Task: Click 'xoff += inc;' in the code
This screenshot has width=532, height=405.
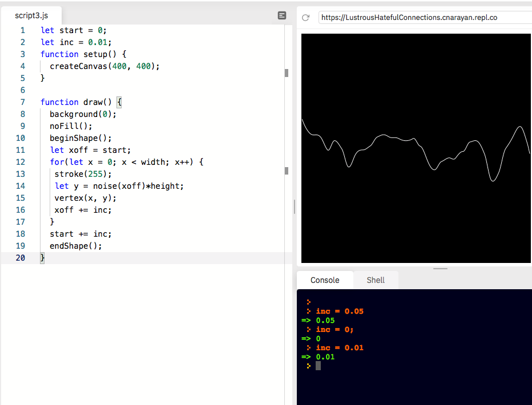Action: click(x=83, y=210)
